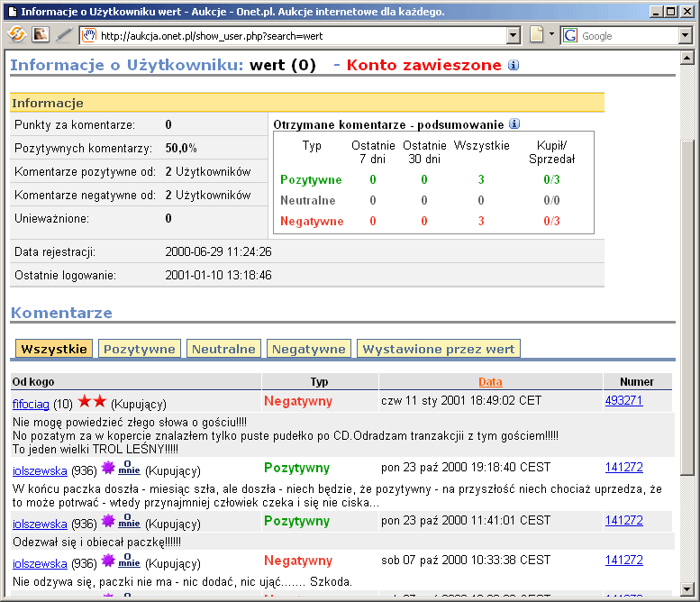Open iolszewska link in 10:33:38 row
The height and width of the screenshot is (602, 700).
[x=40, y=563]
